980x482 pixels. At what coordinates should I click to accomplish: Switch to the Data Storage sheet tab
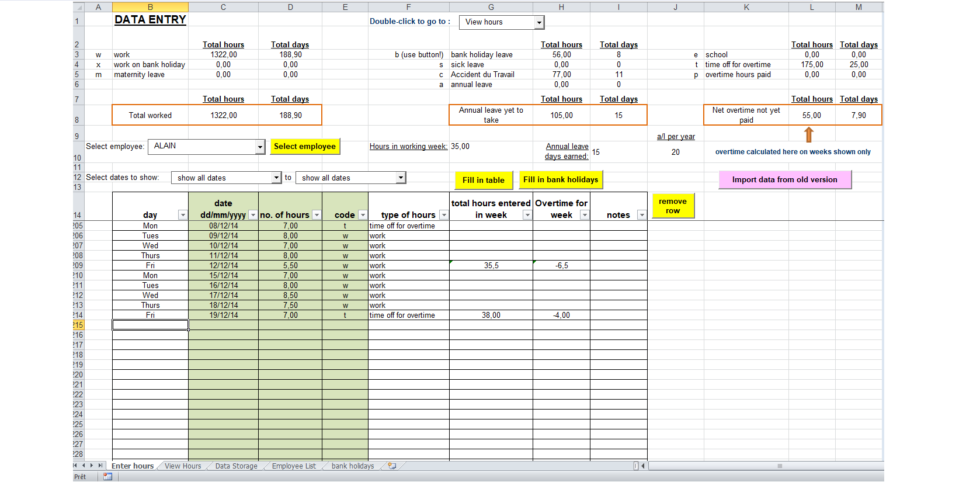point(236,466)
